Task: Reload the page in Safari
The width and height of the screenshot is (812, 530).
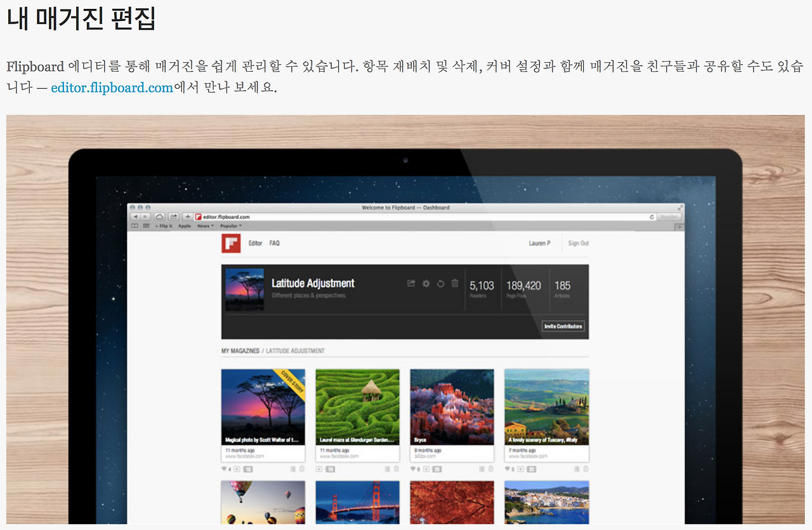Action: [x=652, y=217]
